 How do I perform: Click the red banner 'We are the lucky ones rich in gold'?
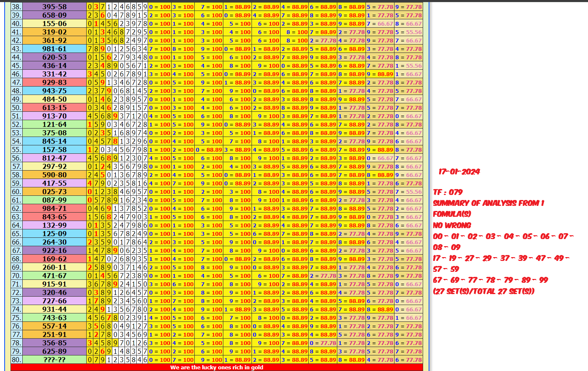coord(217,367)
